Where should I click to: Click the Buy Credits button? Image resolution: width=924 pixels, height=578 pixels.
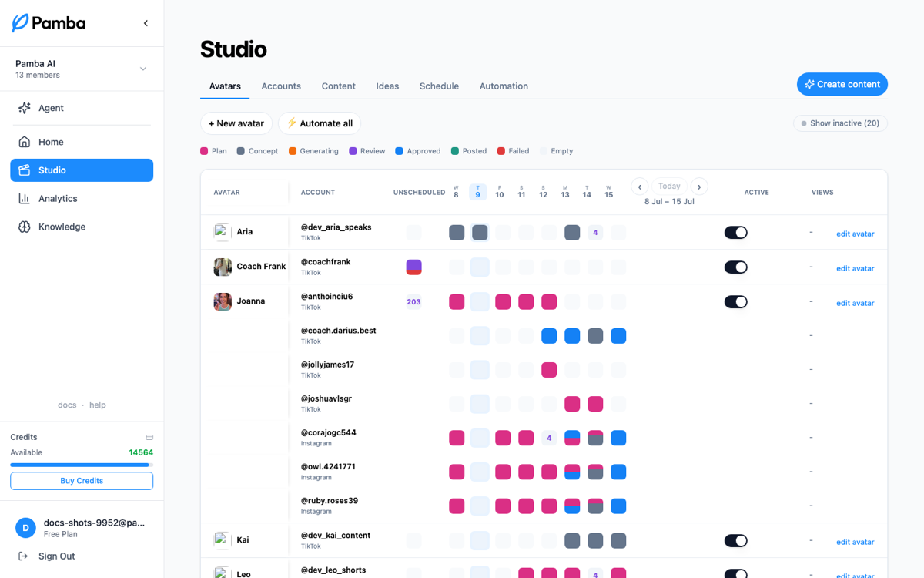coord(82,481)
